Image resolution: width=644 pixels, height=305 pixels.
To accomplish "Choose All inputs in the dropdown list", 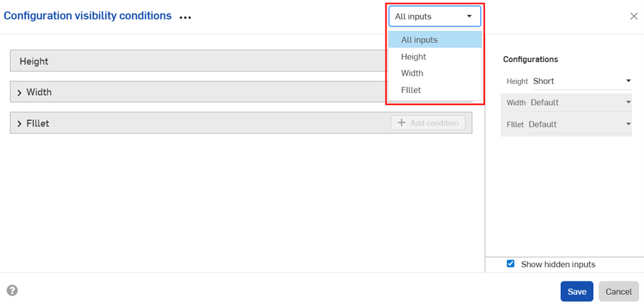I will pyautogui.click(x=435, y=40).
